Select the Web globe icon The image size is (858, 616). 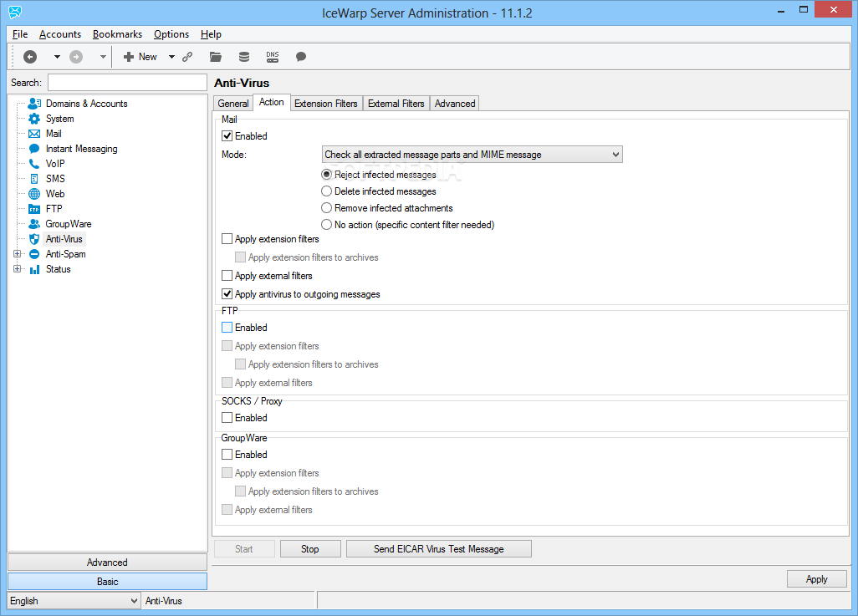click(x=34, y=194)
